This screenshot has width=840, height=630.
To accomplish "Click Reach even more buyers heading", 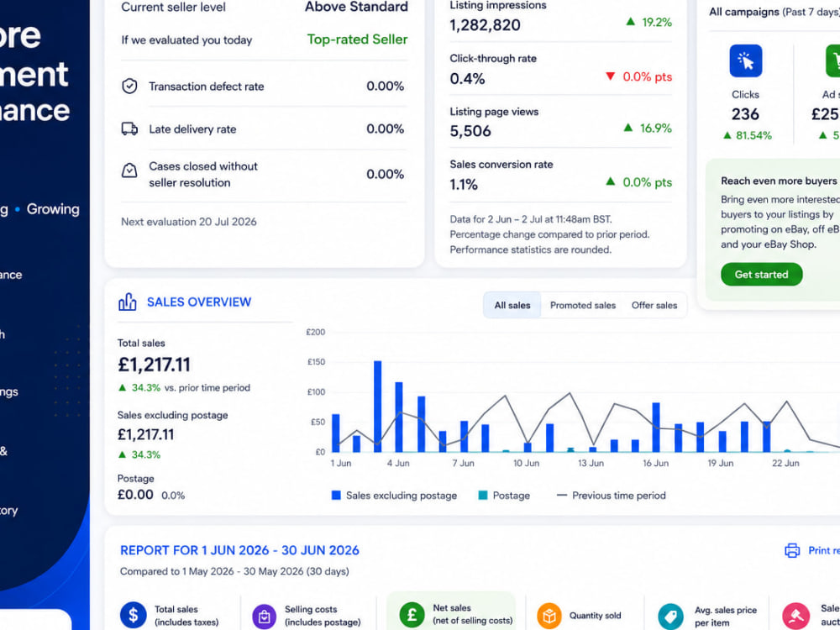I will [779, 181].
